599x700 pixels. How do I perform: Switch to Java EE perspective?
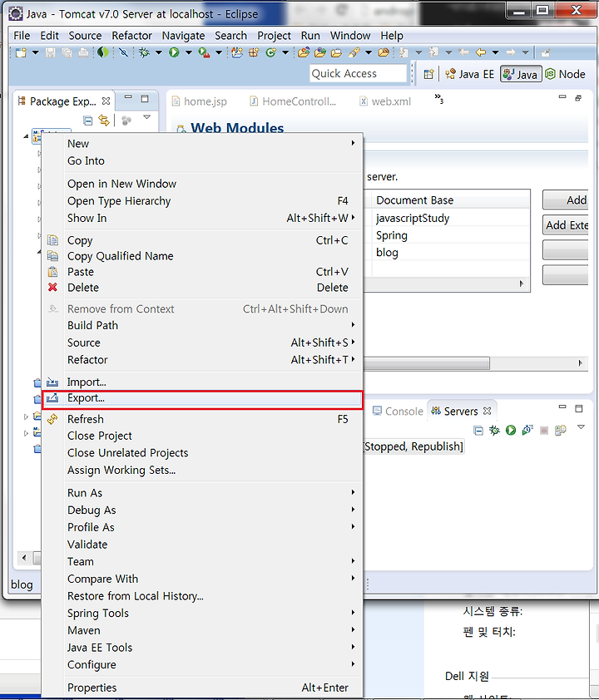pos(470,74)
